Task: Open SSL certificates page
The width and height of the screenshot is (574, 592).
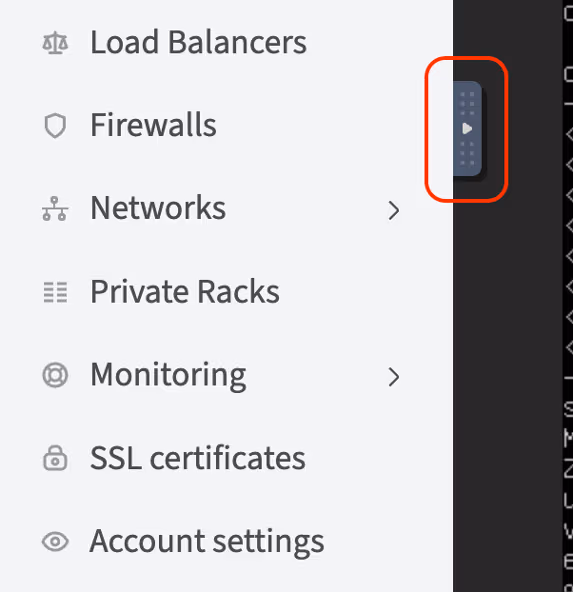Action: coord(198,458)
